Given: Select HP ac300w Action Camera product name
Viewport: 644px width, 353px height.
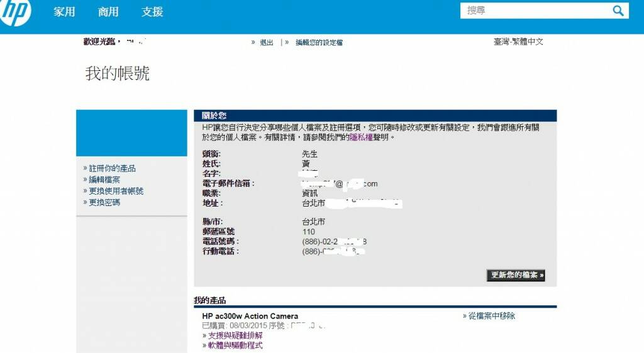Looking at the screenshot, I should (250, 316).
